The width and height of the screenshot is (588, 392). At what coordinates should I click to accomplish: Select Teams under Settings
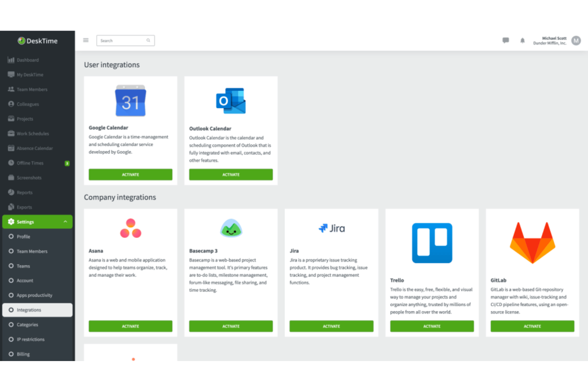click(x=37, y=266)
